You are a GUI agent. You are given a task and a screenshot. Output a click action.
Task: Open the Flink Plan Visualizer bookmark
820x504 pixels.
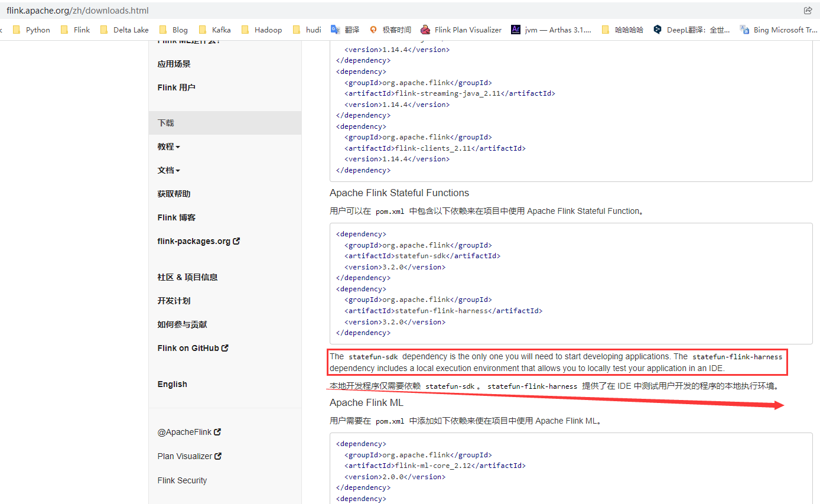coord(461,30)
